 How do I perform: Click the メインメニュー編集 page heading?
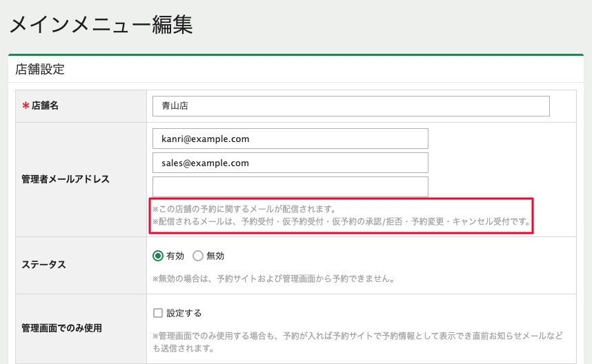click(x=101, y=24)
